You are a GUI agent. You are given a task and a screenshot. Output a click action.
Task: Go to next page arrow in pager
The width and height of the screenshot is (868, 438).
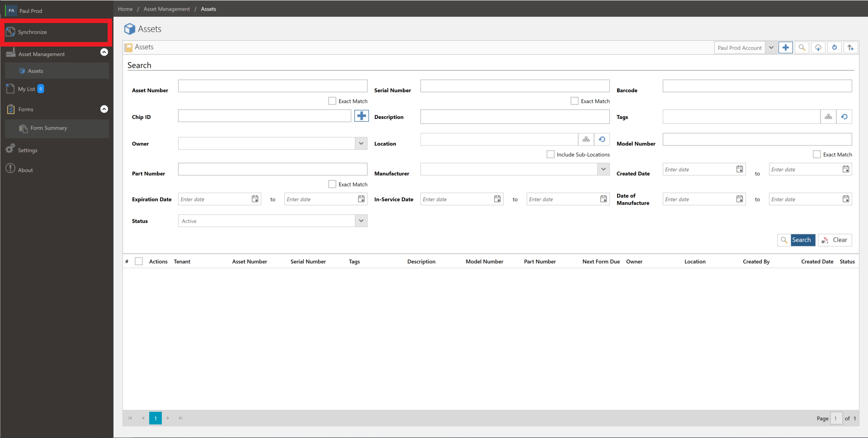[168, 418]
